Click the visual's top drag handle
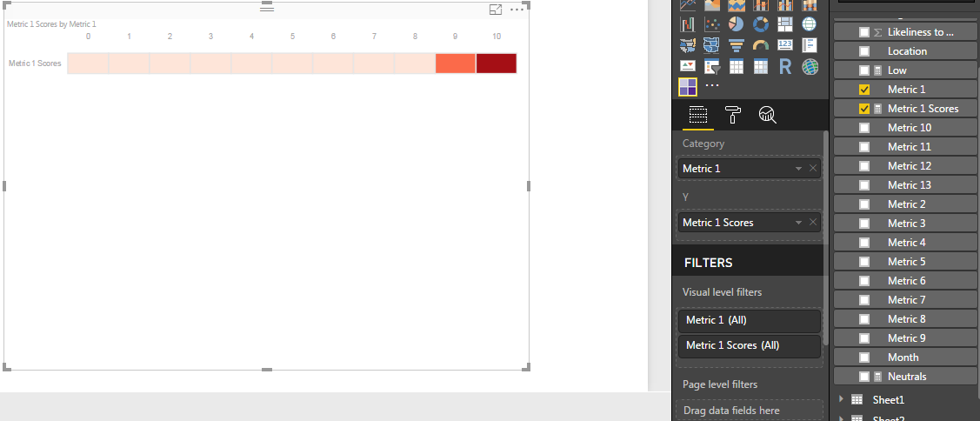Screen dimensions: 980x421 pyautogui.click(x=267, y=8)
